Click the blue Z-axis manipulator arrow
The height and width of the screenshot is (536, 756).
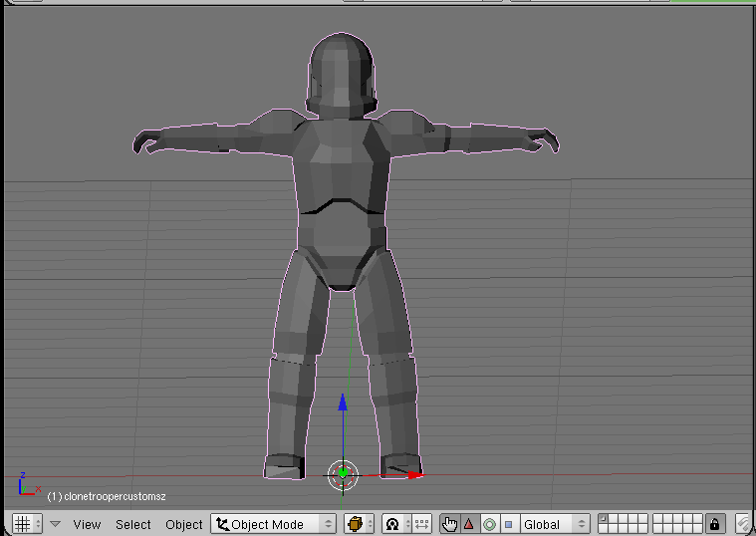click(343, 402)
